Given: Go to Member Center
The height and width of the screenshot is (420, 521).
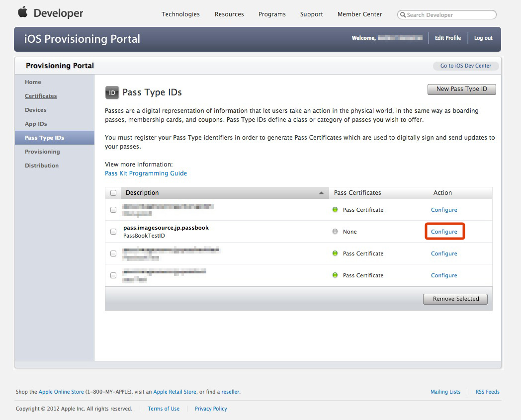Looking at the screenshot, I should tap(359, 14).
